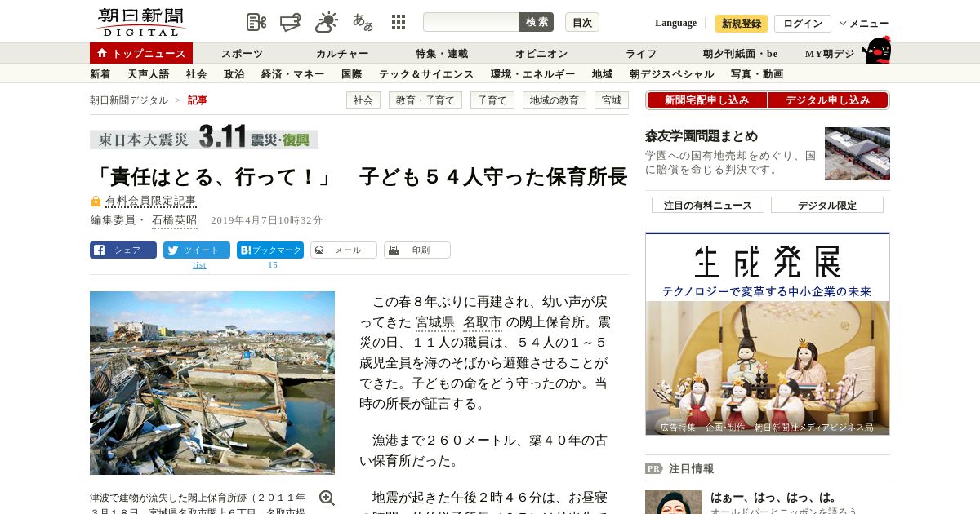The width and height of the screenshot is (980, 514).
Task: Click the 有料会員限定記事 link
Action: 151,201
